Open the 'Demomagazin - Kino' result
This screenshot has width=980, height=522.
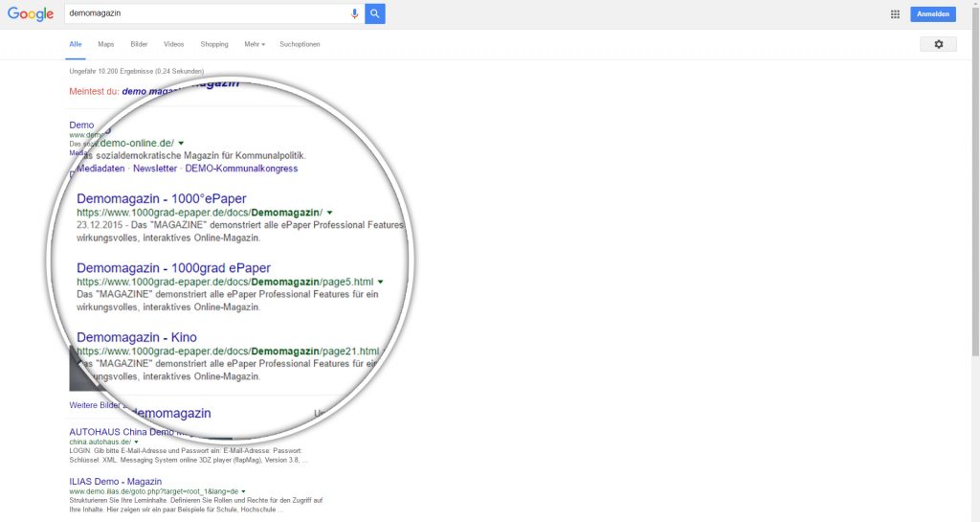coord(137,337)
